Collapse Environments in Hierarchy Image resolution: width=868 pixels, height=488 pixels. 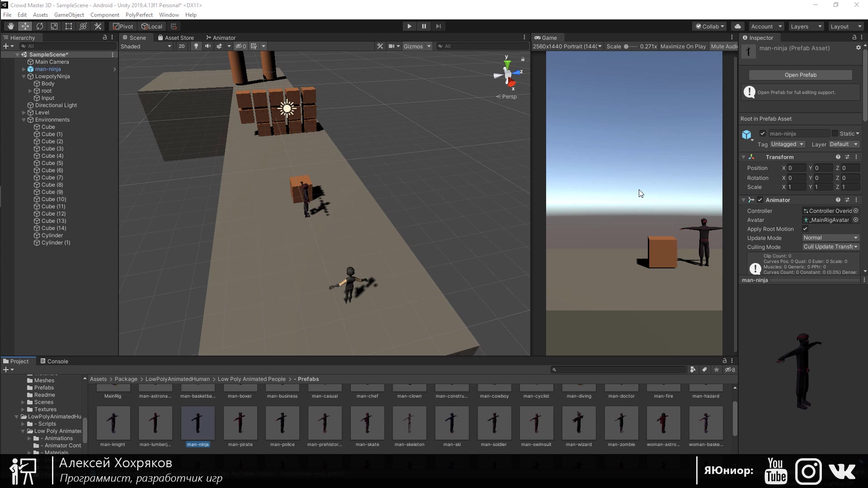(x=24, y=120)
